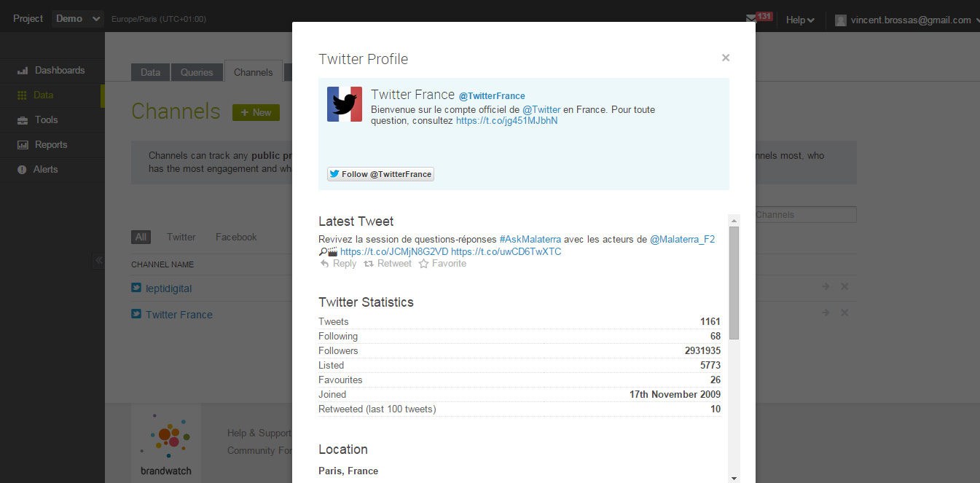Image resolution: width=980 pixels, height=483 pixels.
Task: Open the Twitter France channel
Action: click(x=179, y=315)
